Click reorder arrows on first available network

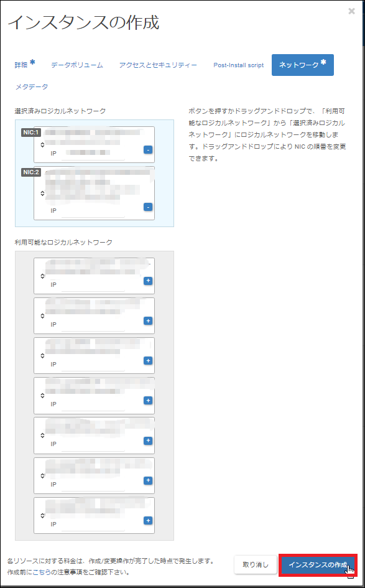(42, 276)
